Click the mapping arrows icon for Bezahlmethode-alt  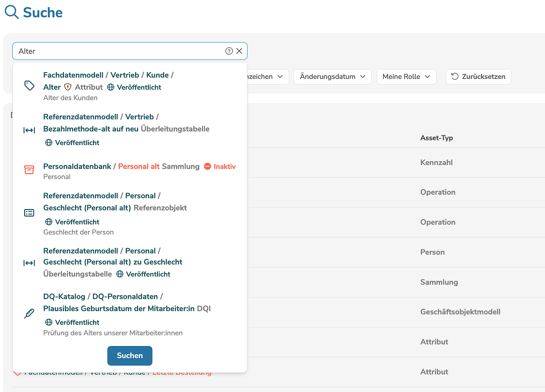(29, 130)
